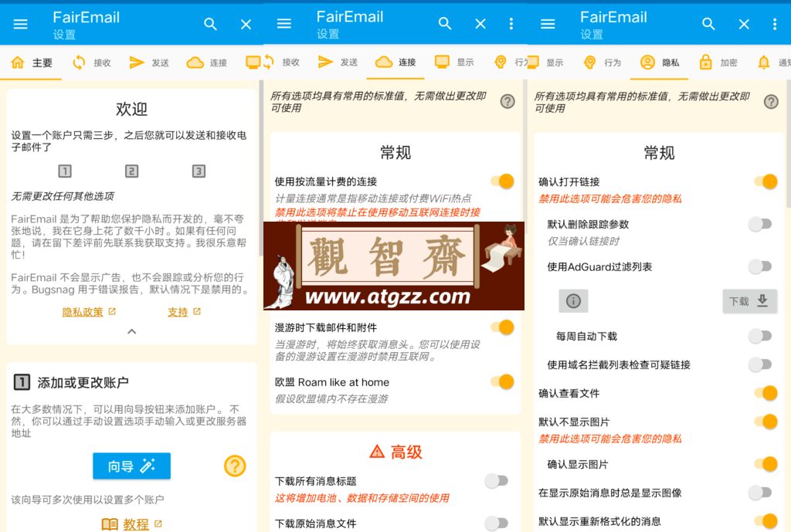Jump to step 3 box icon
The height and width of the screenshot is (532, 791).
[199, 171]
